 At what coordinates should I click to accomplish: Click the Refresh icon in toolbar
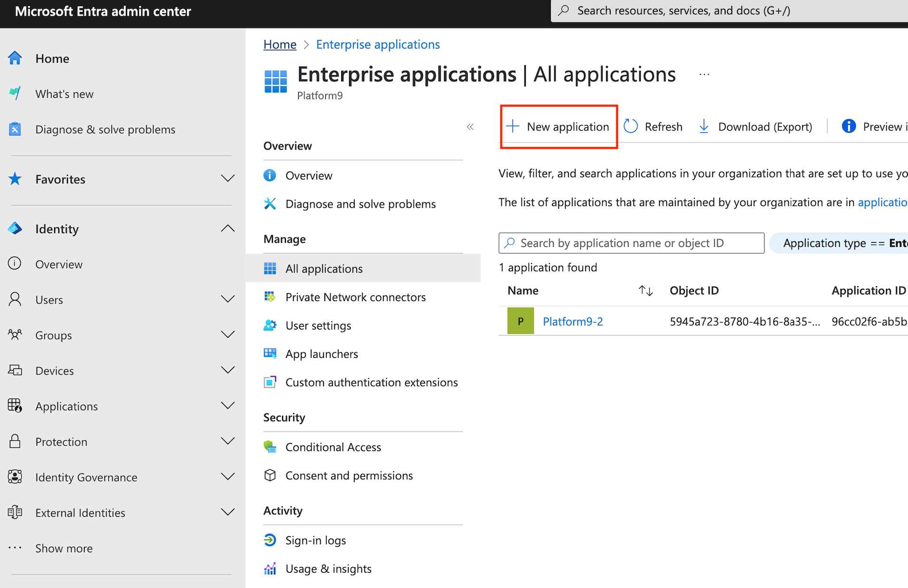pyautogui.click(x=630, y=126)
